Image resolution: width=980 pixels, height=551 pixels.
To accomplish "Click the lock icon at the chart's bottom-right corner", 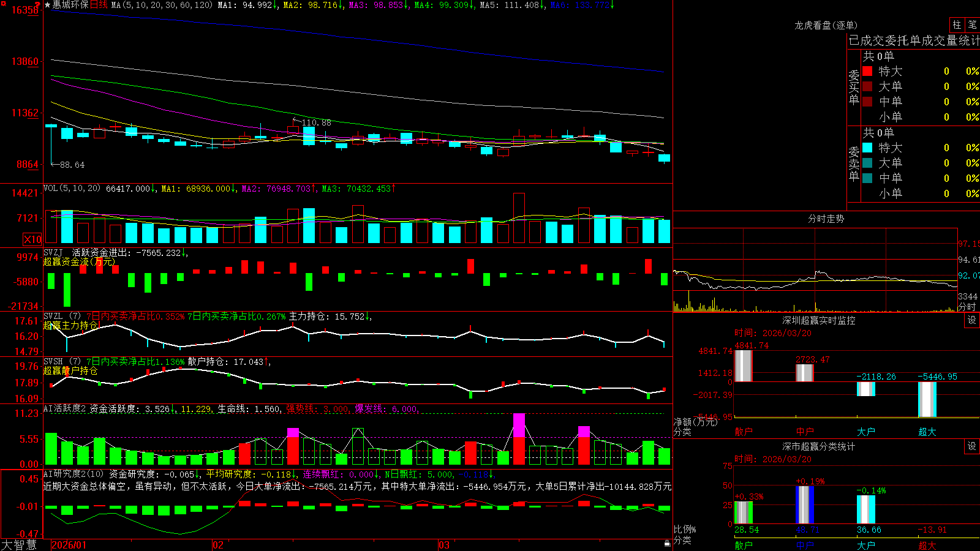I will pyautogui.click(x=668, y=544).
